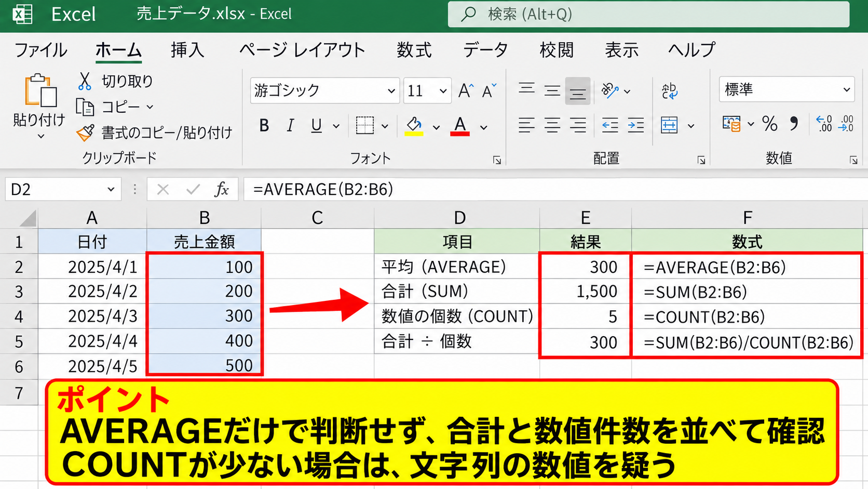
Task: Click the Insert Function fx icon
Action: (222, 189)
